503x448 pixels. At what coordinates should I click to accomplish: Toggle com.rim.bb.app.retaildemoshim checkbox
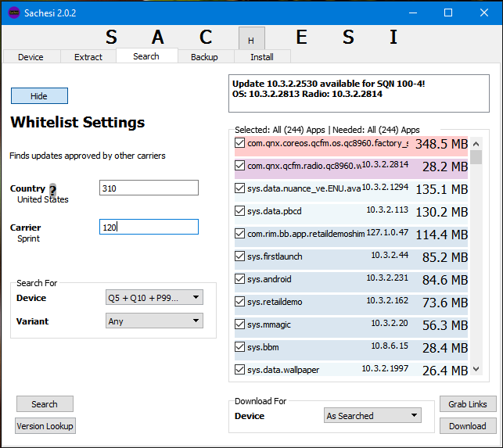pyautogui.click(x=239, y=234)
